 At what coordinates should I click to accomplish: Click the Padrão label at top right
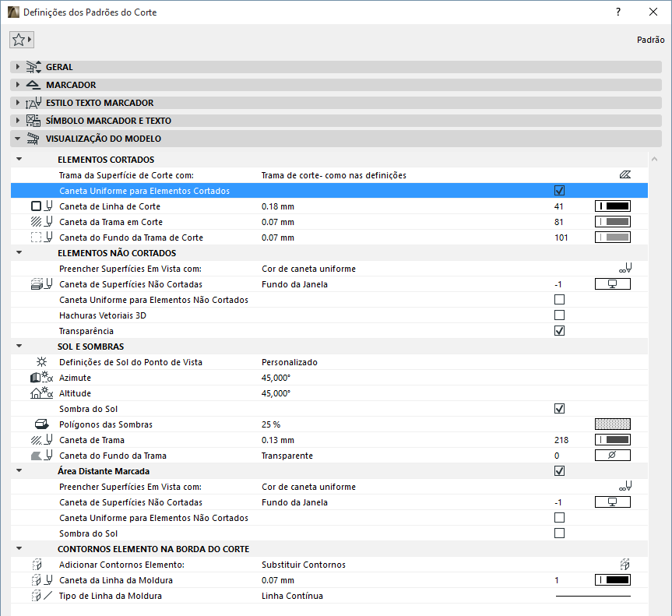click(x=650, y=40)
